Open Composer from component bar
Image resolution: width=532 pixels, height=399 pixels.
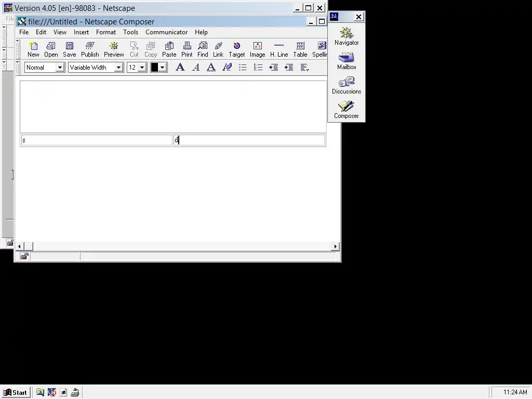(x=347, y=110)
